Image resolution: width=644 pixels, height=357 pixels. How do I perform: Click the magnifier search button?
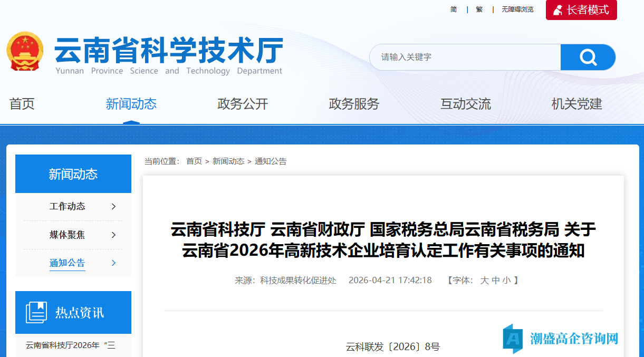click(588, 57)
